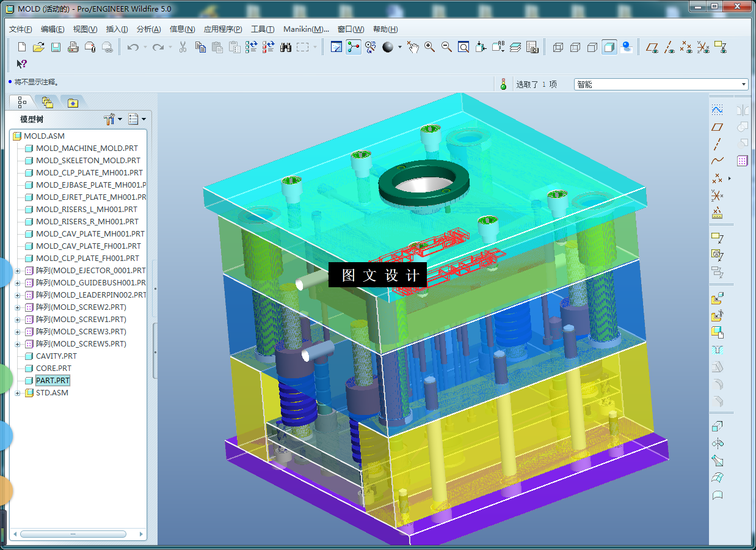Viewport: 756px width, 550px height.
Task: Select the Datum Axis tool
Action: (x=718, y=144)
